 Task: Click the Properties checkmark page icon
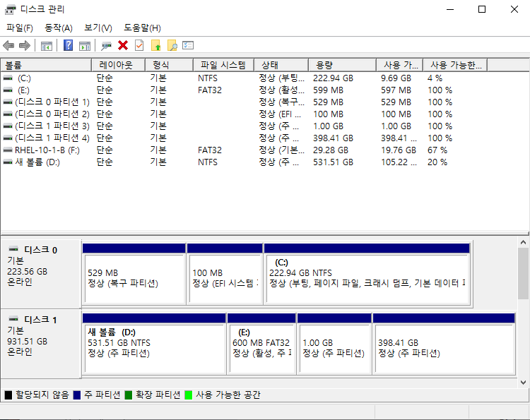click(139, 45)
